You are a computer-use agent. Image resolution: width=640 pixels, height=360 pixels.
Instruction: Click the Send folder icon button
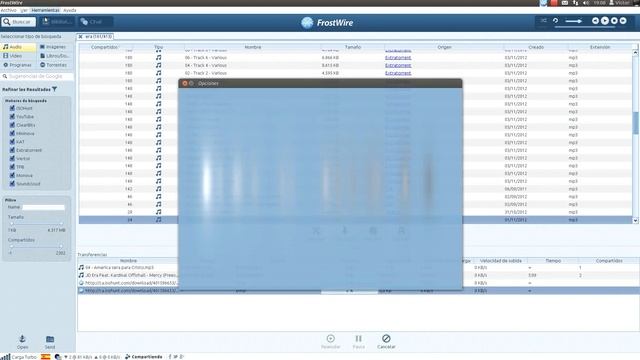pos(50,342)
